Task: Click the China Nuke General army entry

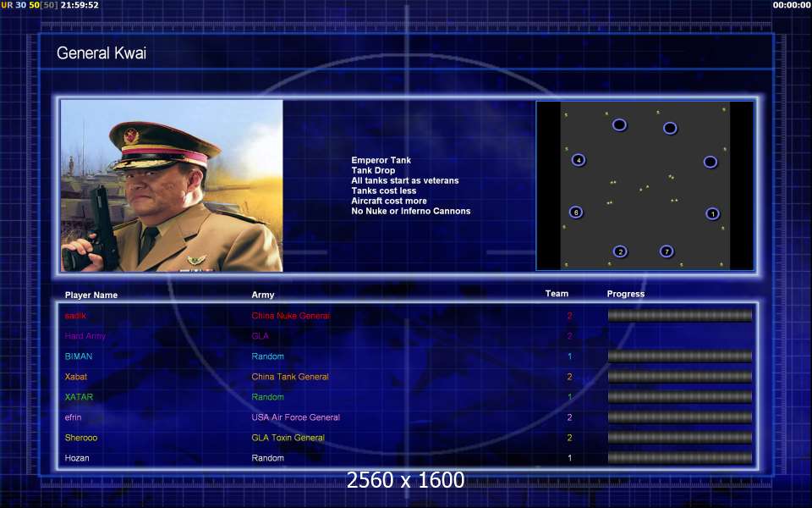Action: pyautogui.click(x=290, y=316)
